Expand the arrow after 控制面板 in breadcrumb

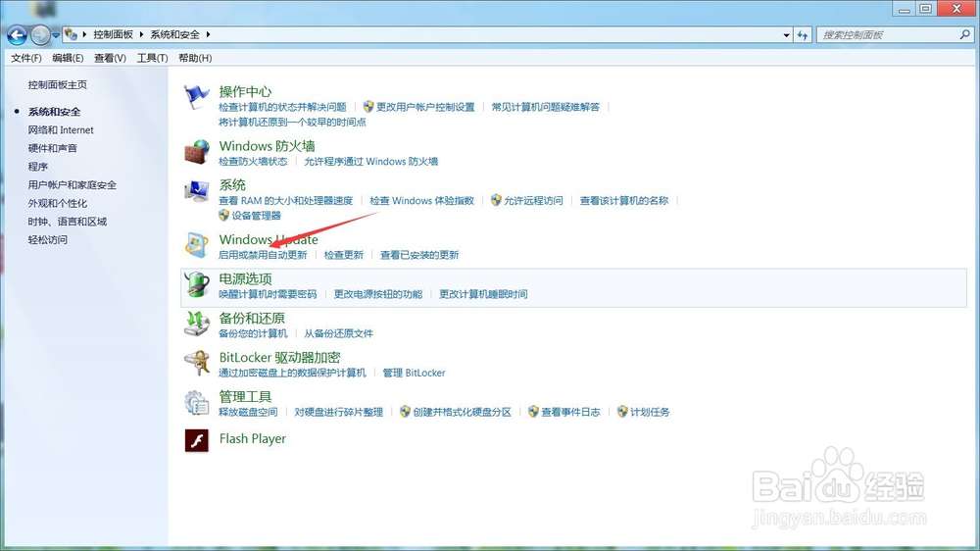point(142,34)
